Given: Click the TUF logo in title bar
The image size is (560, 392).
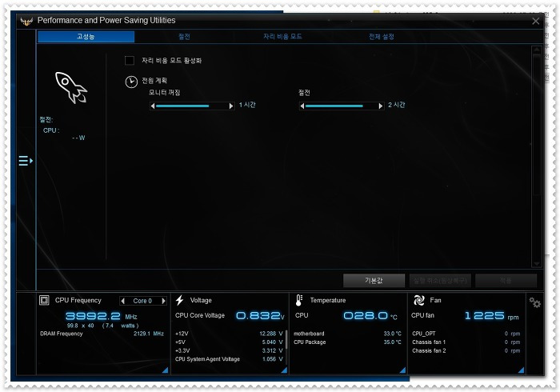Looking at the screenshot, I should [26, 22].
